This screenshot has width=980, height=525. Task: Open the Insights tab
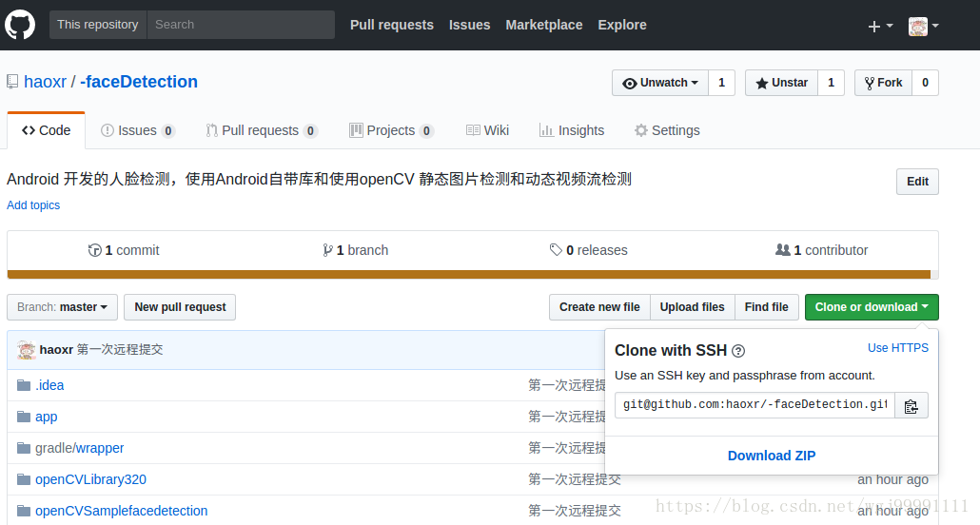(x=572, y=130)
